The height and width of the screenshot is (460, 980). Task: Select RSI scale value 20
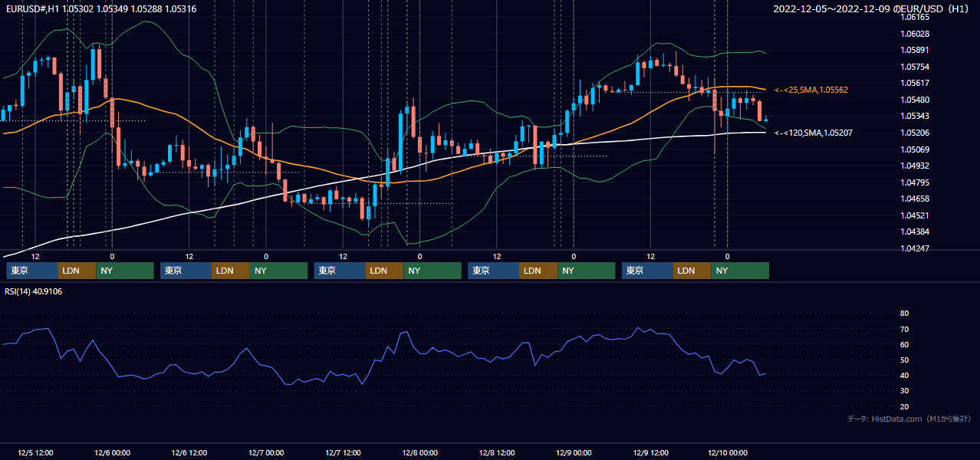(x=904, y=406)
